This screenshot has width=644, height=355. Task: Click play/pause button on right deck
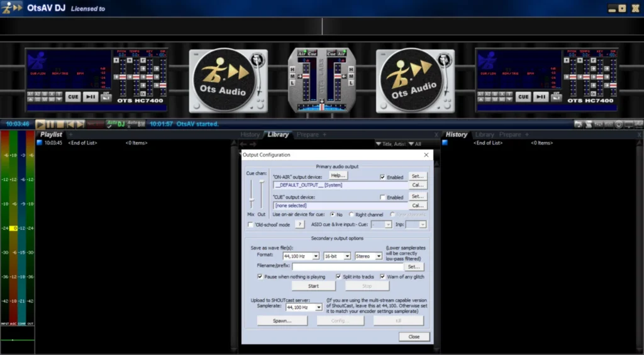point(540,97)
